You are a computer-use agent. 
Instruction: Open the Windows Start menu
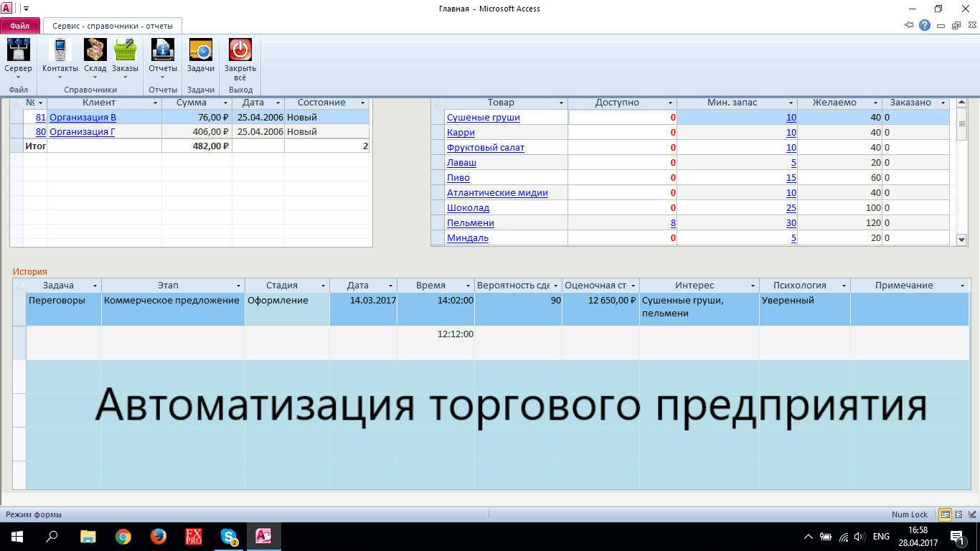click(x=17, y=536)
